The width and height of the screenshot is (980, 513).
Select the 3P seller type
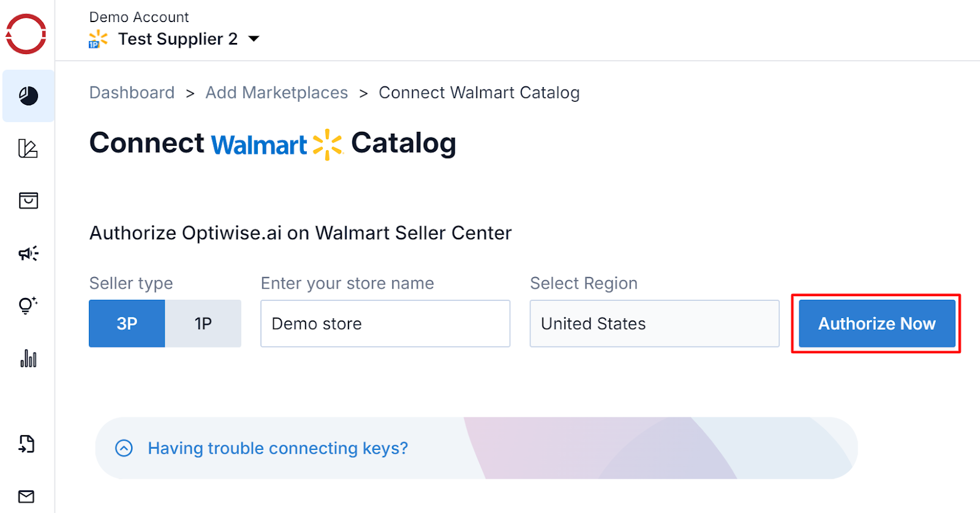pos(127,324)
